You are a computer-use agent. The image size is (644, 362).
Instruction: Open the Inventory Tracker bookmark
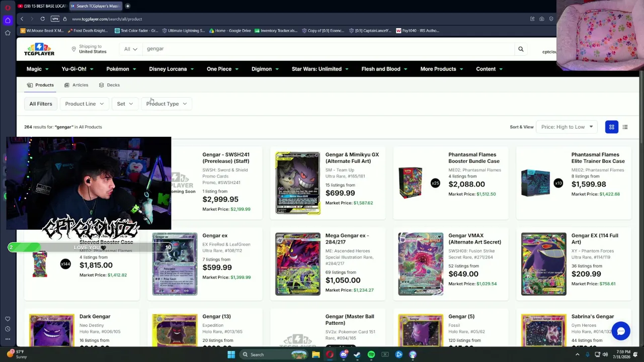click(x=276, y=31)
